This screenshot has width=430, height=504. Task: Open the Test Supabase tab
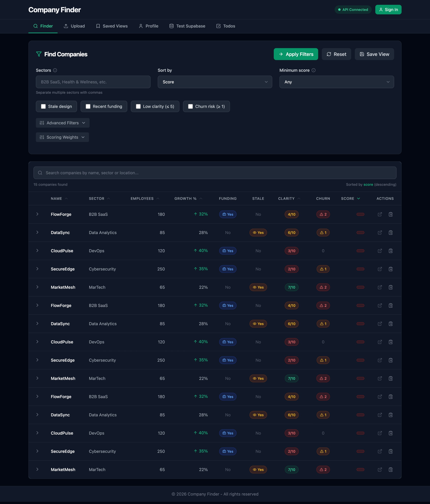tap(187, 26)
